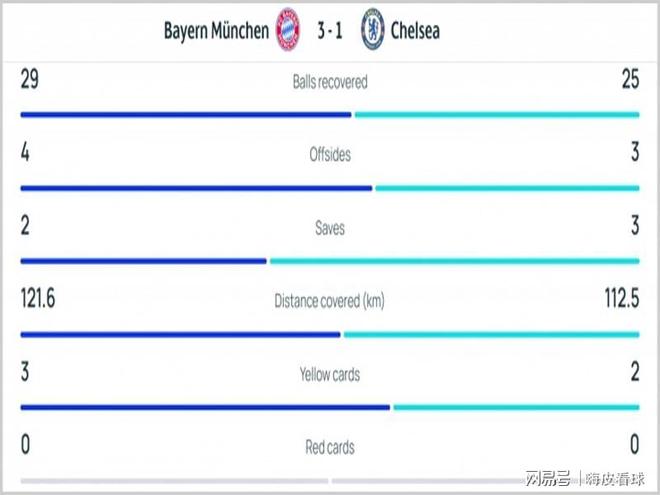Screen dimensions: 660x495
Task: Click the Bayern München club crest
Action: click(x=287, y=30)
